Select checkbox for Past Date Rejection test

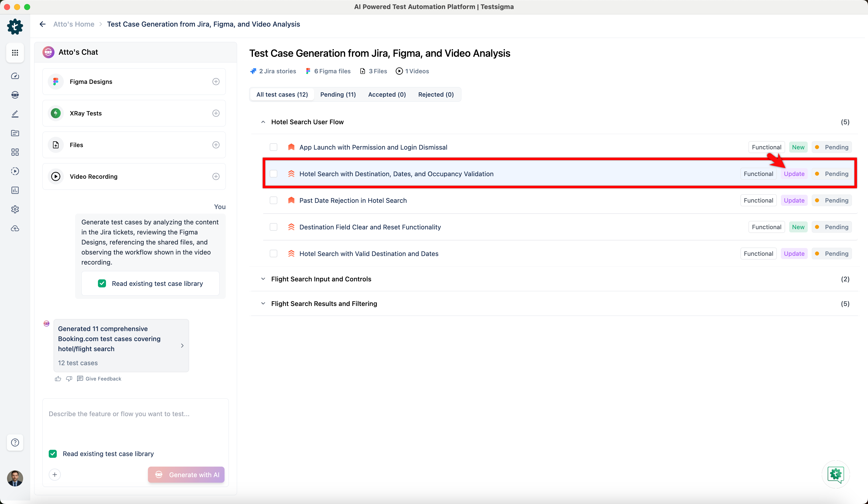pos(274,200)
